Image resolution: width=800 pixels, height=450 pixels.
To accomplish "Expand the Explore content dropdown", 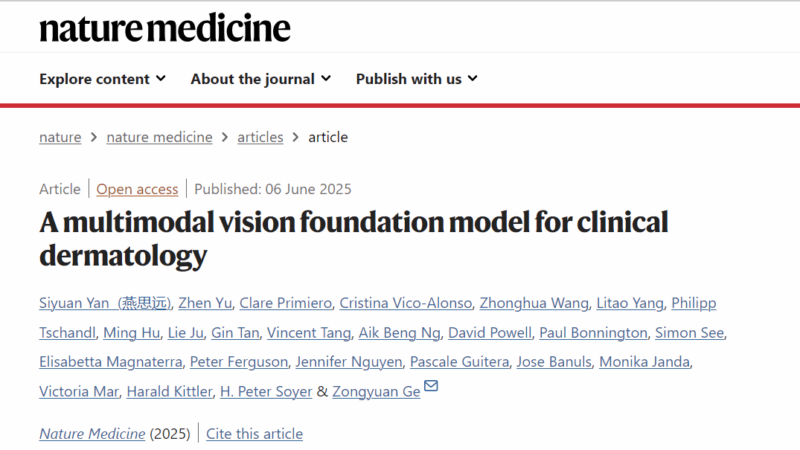I will tap(103, 79).
